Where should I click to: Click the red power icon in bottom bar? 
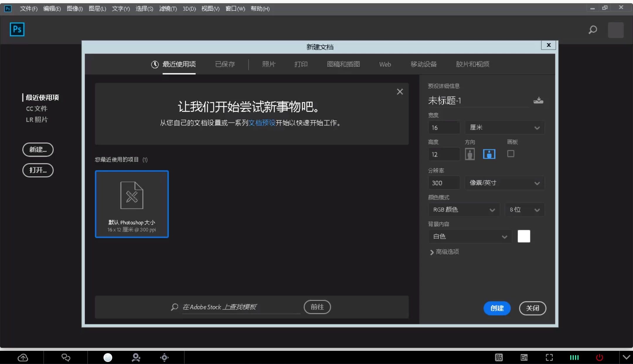[x=599, y=357]
